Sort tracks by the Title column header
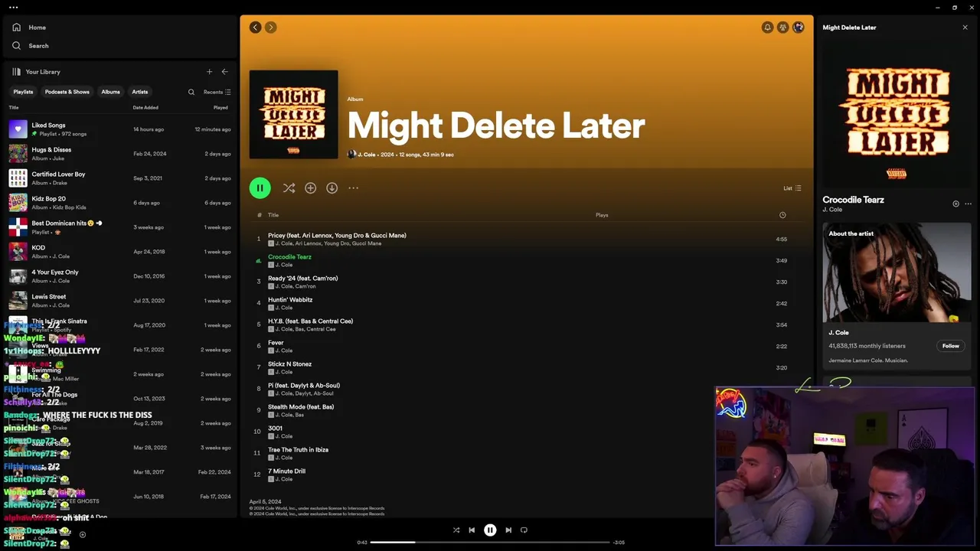The image size is (980, 551). click(x=273, y=215)
